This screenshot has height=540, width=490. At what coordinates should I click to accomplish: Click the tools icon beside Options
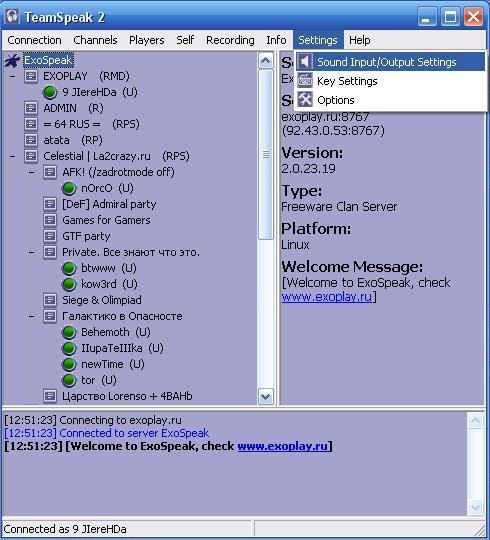point(305,100)
